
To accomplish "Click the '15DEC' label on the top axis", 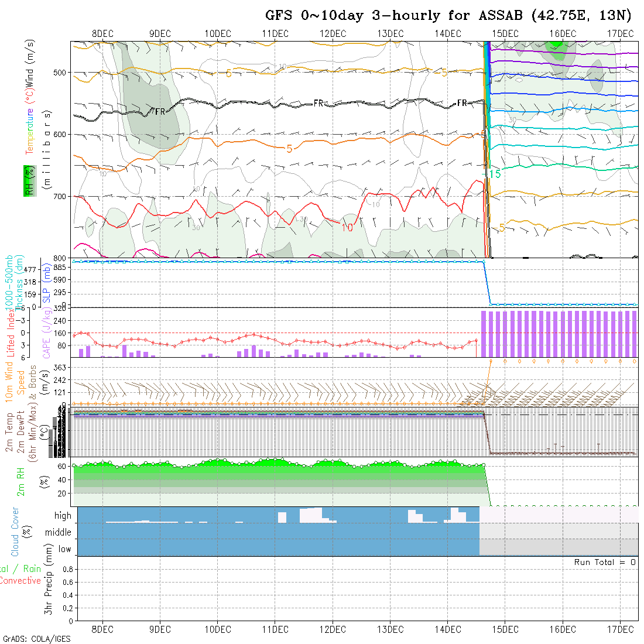I will pos(505,34).
